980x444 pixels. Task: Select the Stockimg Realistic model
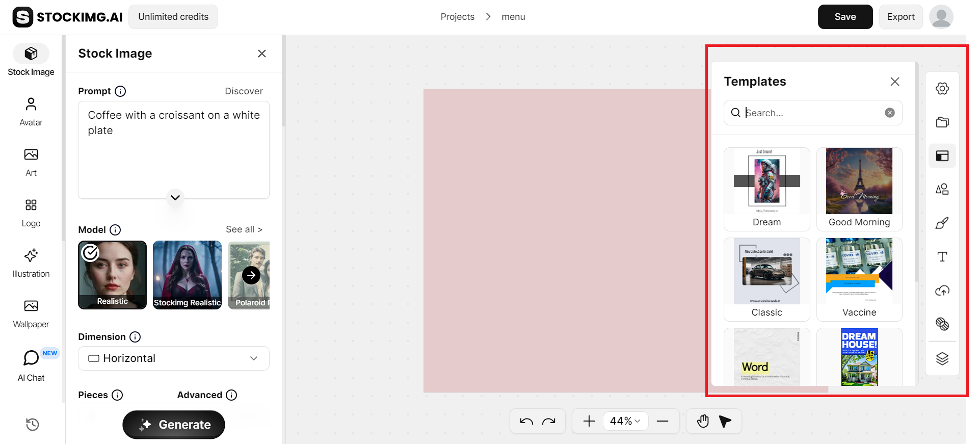click(x=187, y=275)
